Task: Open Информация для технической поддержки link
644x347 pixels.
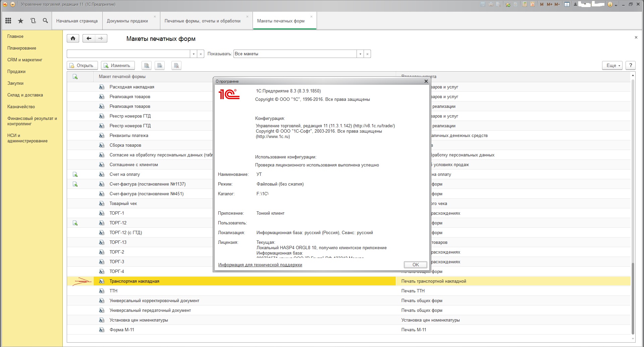Action: [x=260, y=265]
